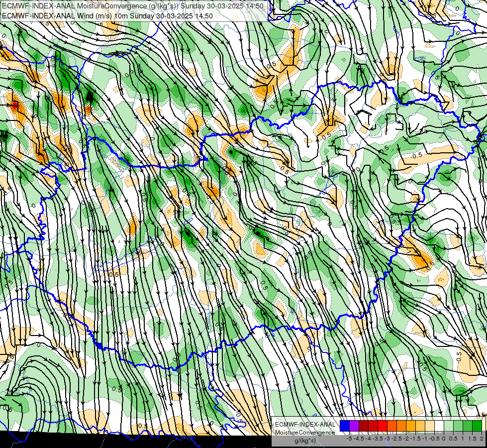
Task: Click the legend tick value -4.5
Action: [359, 439]
